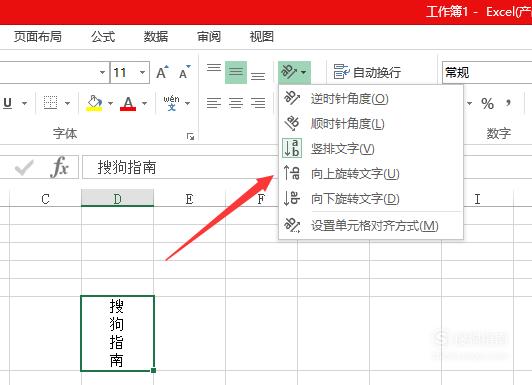Align text left in cell
Viewport: 532px width, 385px height.
pyautogui.click(x=214, y=103)
